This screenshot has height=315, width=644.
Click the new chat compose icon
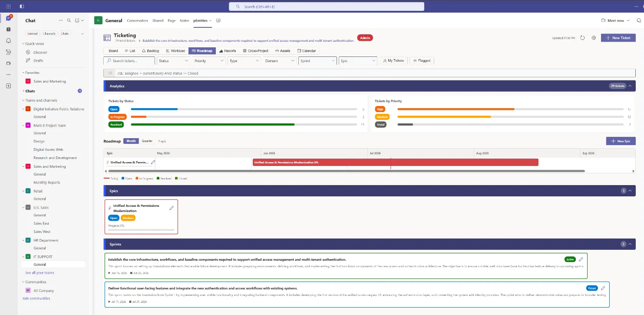click(x=77, y=20)
